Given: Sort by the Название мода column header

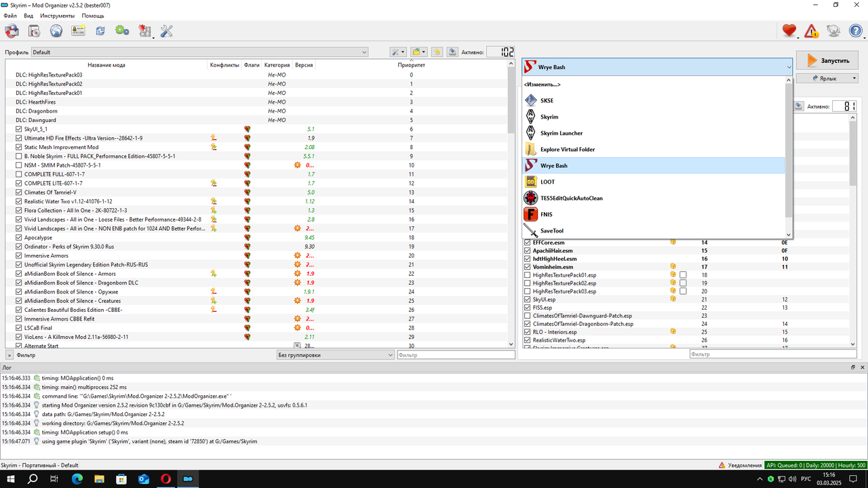Looking at the screenshot, I should click(x=106, y=65).
